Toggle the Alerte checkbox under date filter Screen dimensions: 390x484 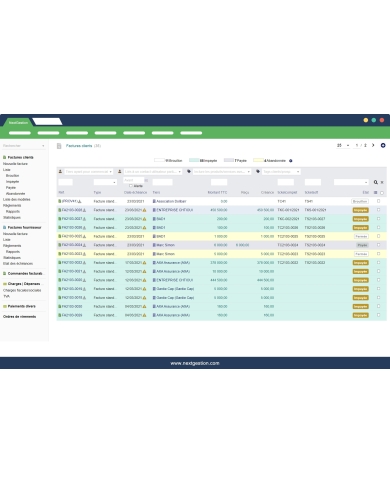[x=131, y=186]
